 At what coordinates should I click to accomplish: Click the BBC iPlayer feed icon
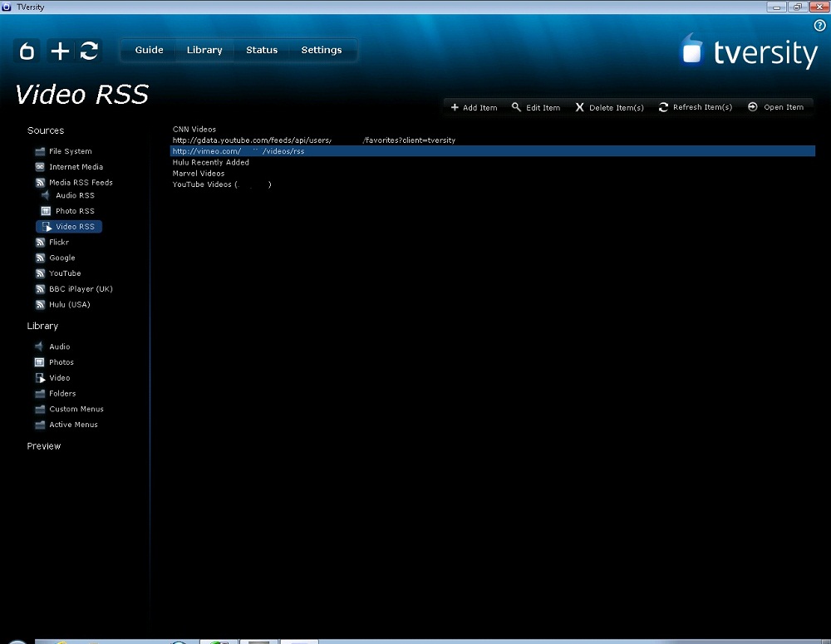point(40,289)
